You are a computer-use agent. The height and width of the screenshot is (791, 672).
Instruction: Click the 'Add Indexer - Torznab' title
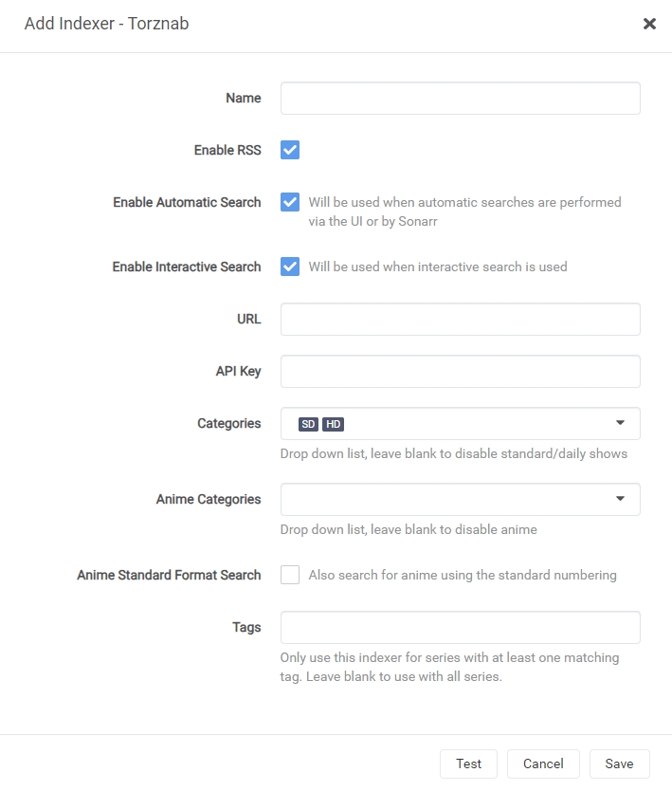click(x=106, y=24)
